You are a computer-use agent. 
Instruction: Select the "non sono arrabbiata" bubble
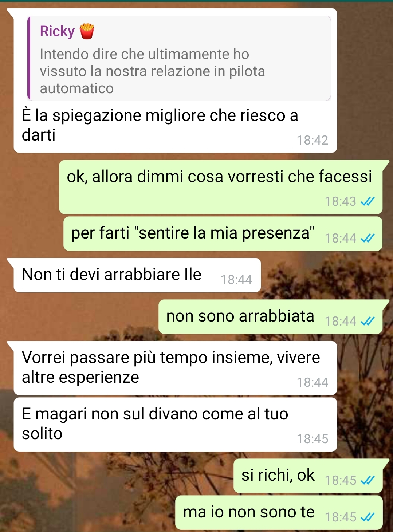[270, 317]
